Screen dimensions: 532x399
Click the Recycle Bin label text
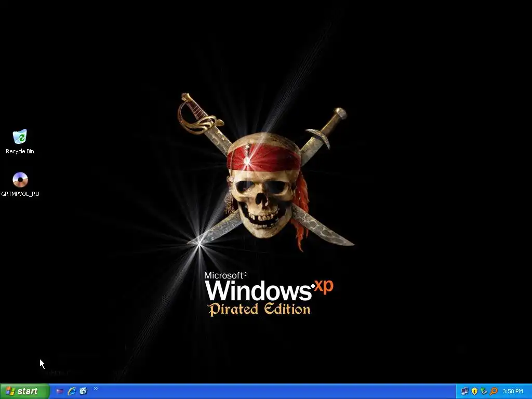20,151
